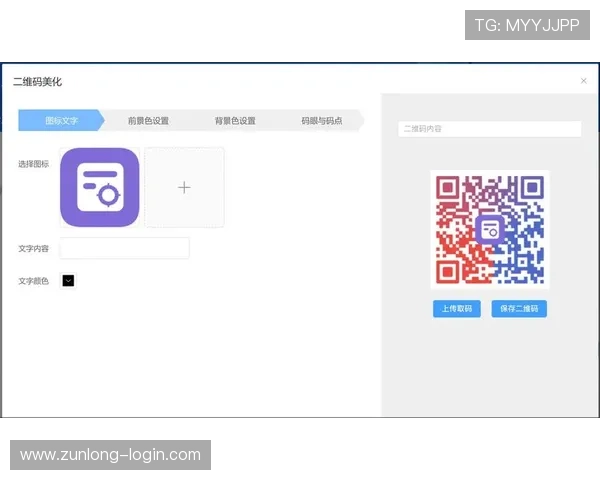Screen dimensions: 600x480
Task: Switch to the 图标文字 step tab
Action: pyautogui.click(x=61, y=121)
